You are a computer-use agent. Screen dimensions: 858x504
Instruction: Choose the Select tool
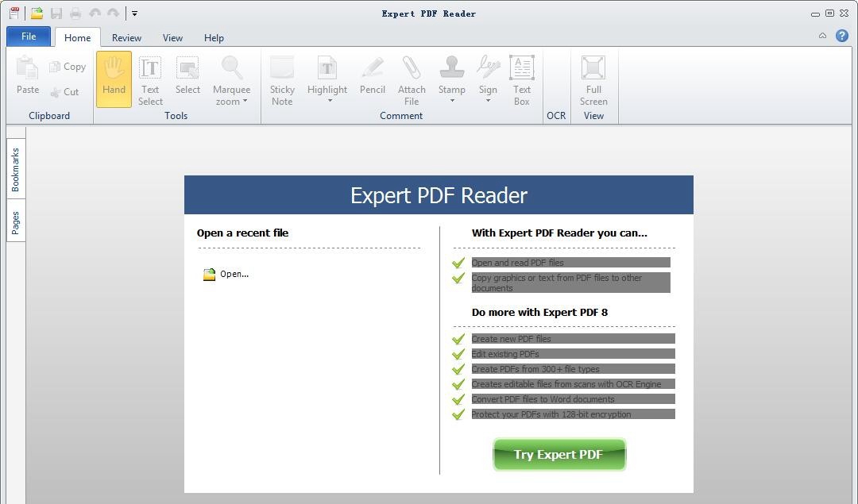point(187,75)
